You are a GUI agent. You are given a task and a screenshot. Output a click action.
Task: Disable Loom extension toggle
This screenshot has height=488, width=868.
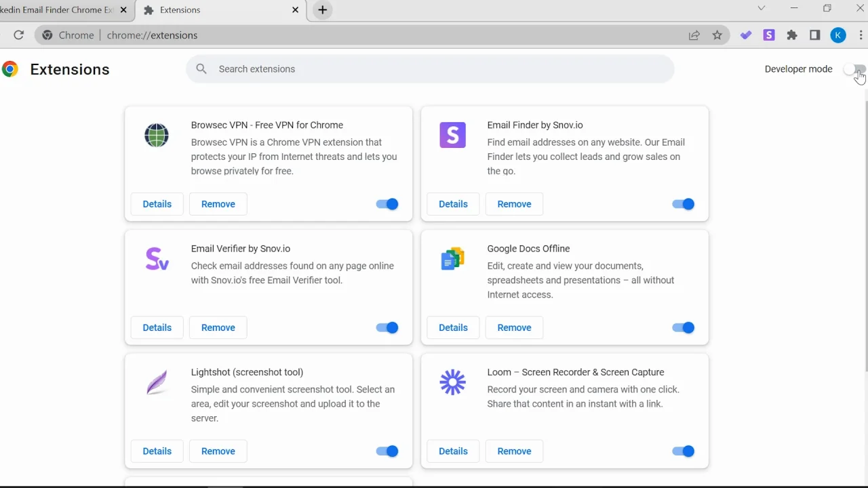(684, 451)
